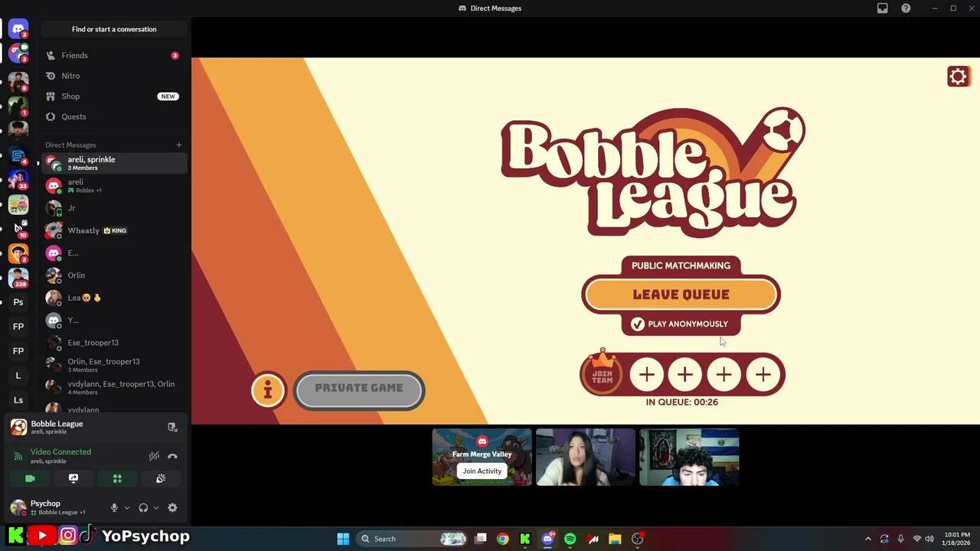
Task: Click Join Activity on Farm Merge Valley
Action: 482,471
